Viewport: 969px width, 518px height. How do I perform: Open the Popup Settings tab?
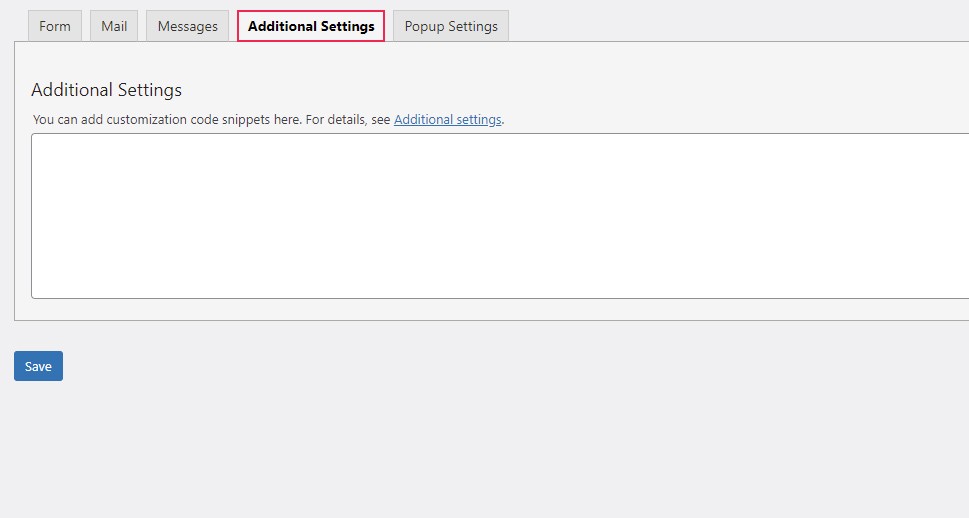coord(451,26)
